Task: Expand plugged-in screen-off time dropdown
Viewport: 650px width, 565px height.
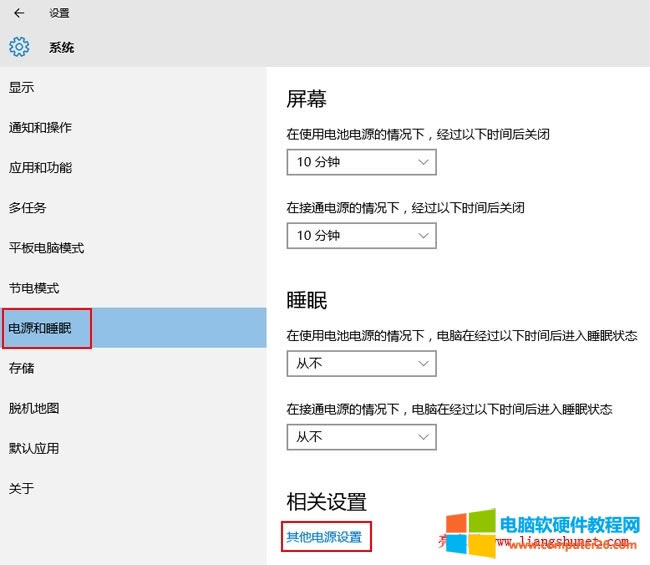Action: coord(361,235)
